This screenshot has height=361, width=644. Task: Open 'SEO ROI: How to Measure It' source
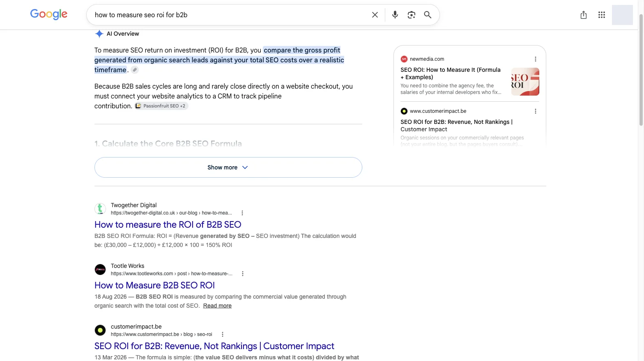point(451,73)
